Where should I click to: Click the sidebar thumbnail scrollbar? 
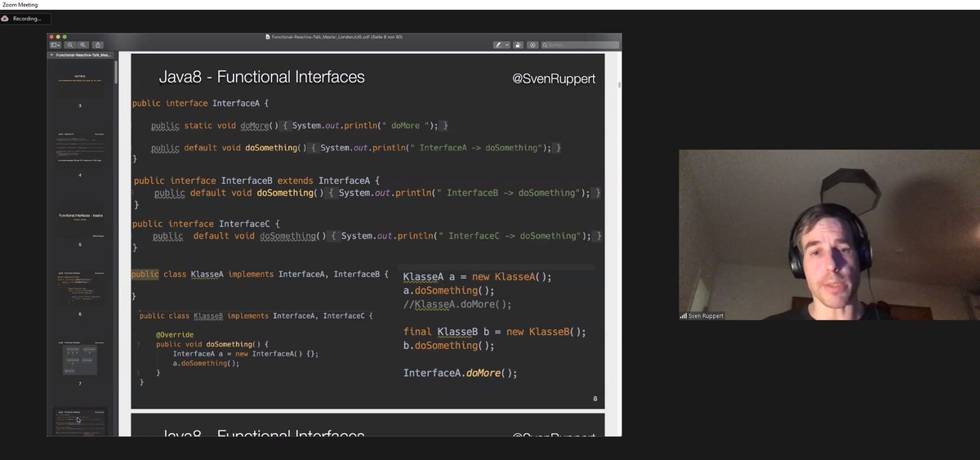pos(115,74)
